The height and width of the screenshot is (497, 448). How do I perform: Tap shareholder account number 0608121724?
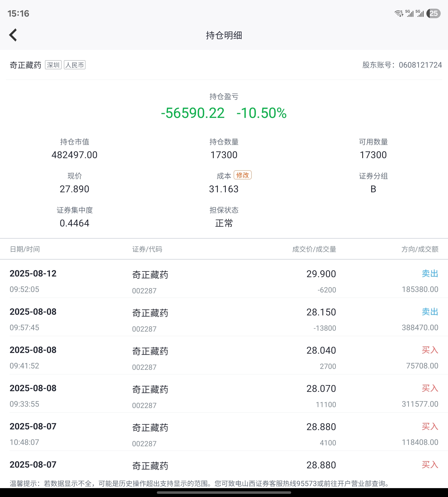[420, 65]
